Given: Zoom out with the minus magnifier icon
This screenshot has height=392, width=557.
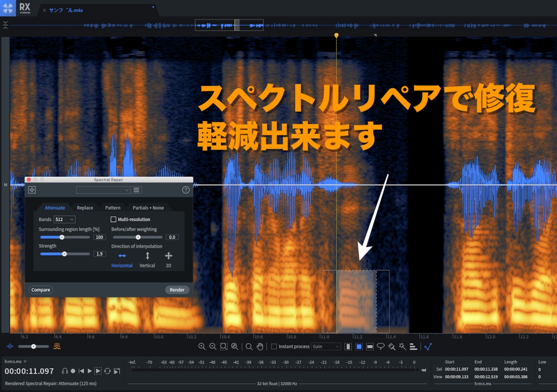Looking at the screenshot, I should [x=213, y=347].
